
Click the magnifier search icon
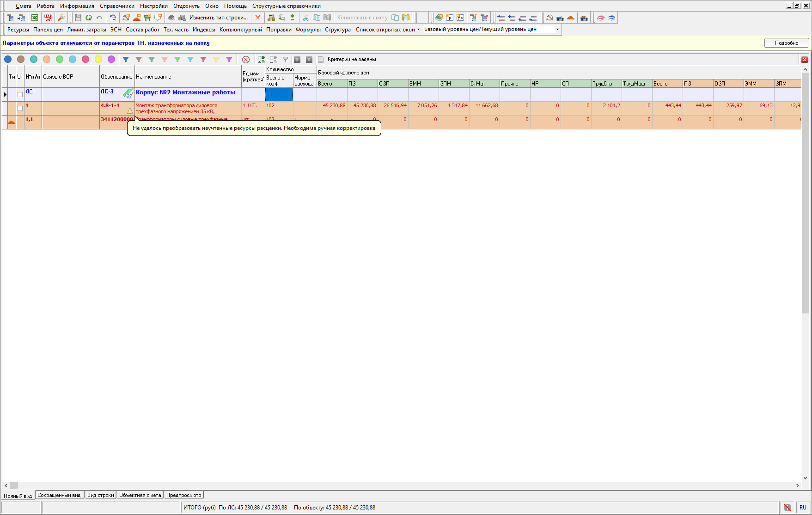[x=61, y=18]
